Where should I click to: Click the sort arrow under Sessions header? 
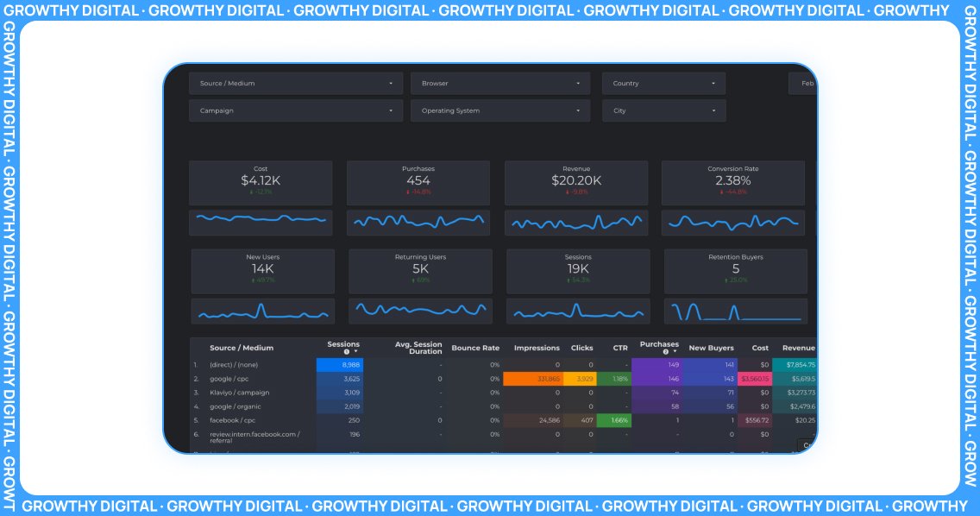point(355,352)
